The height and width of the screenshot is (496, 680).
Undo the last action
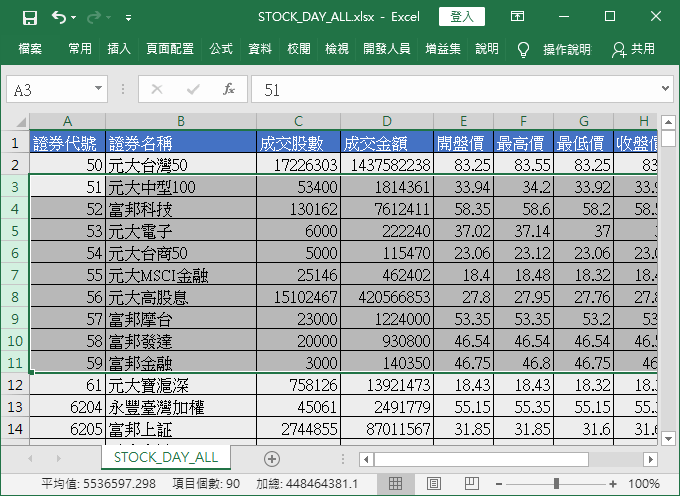tap(59, 17)
